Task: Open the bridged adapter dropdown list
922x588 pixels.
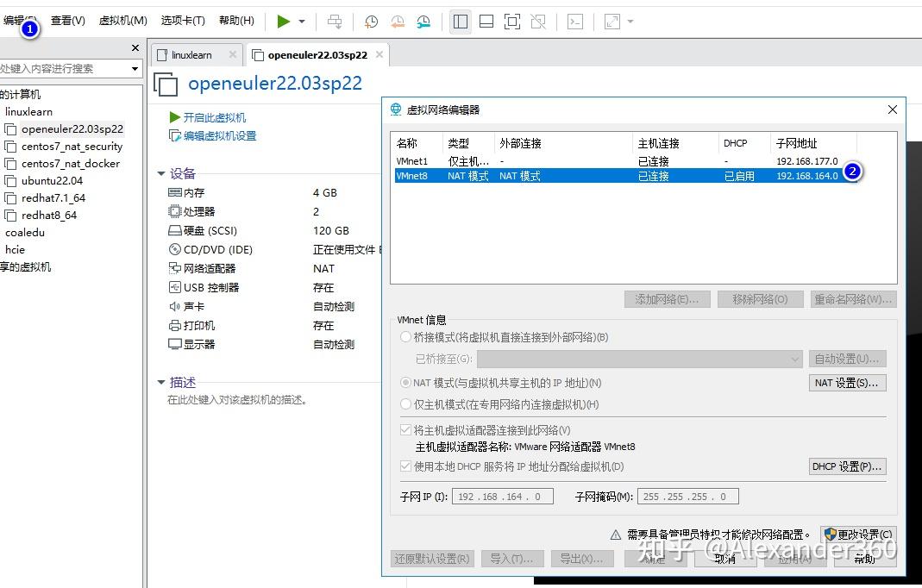Action: click(x=795, y=358)
